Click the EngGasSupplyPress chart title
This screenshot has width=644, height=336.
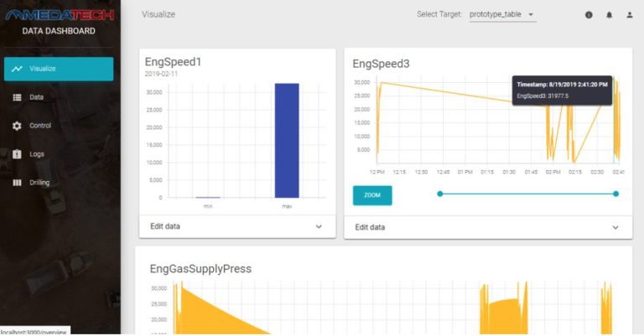point(200,269)
